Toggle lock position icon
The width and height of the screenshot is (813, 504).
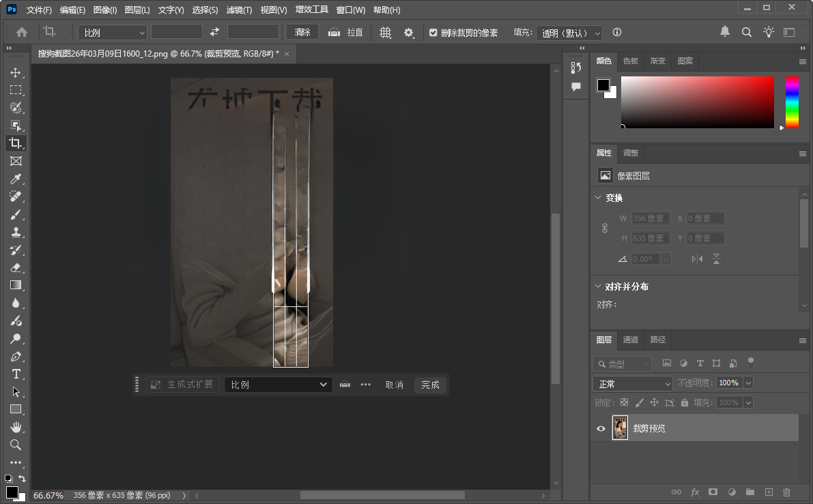click(x=655, y=402)
